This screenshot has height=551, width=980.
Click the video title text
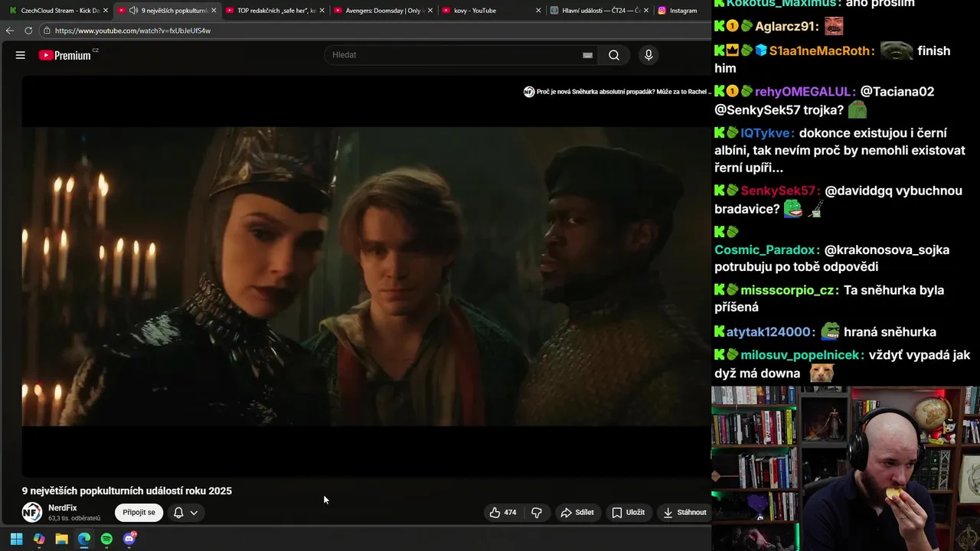pos(126,491)
